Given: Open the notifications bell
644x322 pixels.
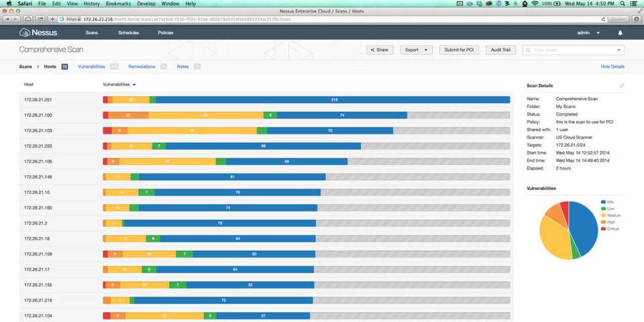Looking at the screenshot, I should click(x=620, y=33).
